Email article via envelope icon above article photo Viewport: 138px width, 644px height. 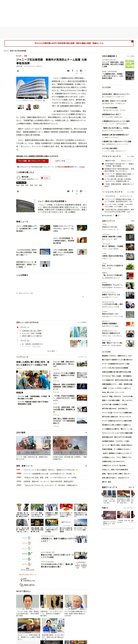68,71
